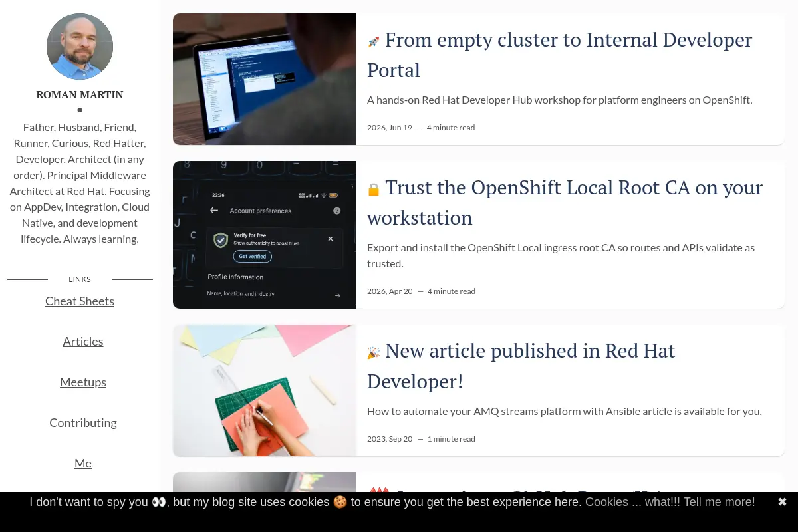This screenshot has width=798, height=532.
Task: Visit the Contributing page link
Action: (83, 423)
